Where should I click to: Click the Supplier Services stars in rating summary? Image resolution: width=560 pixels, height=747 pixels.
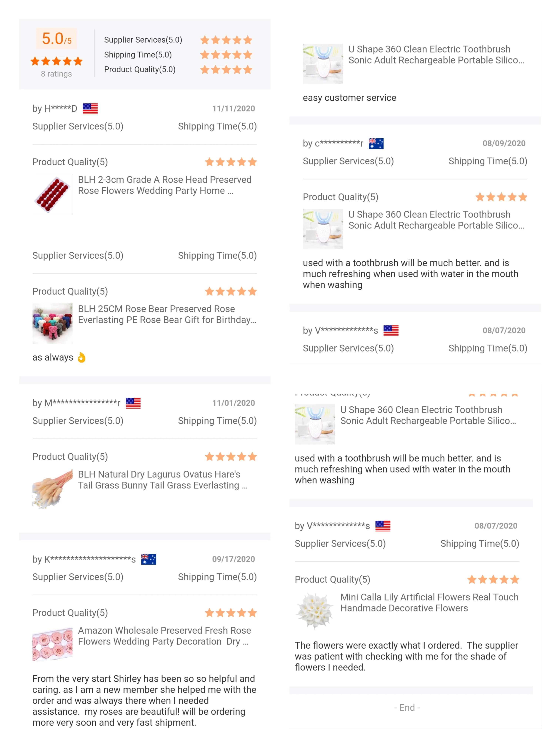[x=226, y=40]
